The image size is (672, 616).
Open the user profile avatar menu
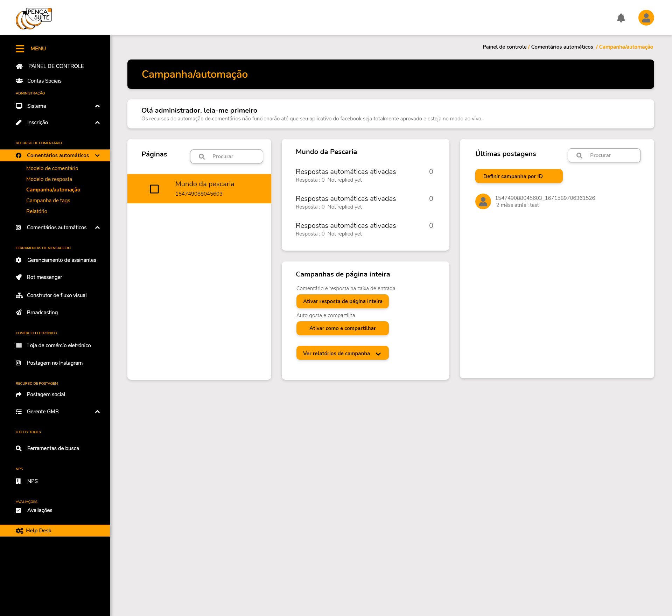[x=646, y=18]
